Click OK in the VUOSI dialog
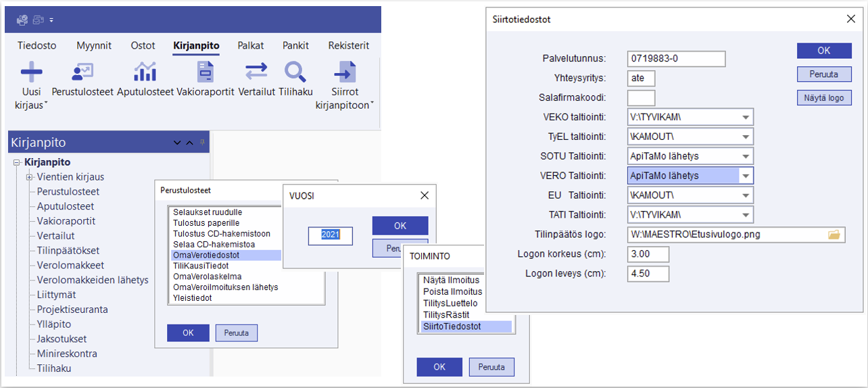Screen dimensions: 868x388 [400, 225]
